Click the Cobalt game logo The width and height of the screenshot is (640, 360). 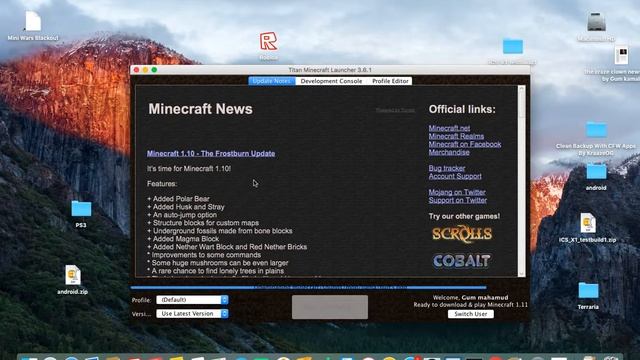point(461,261)
